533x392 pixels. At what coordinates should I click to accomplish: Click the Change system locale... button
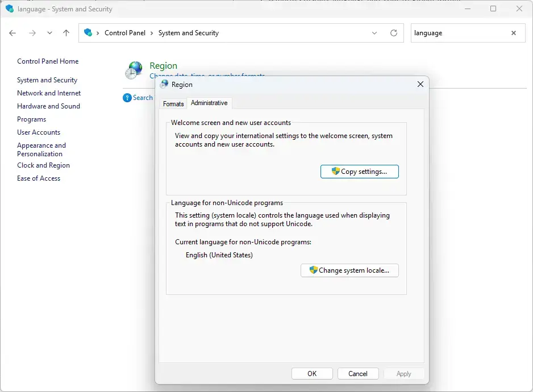click(x=350, y=270)
